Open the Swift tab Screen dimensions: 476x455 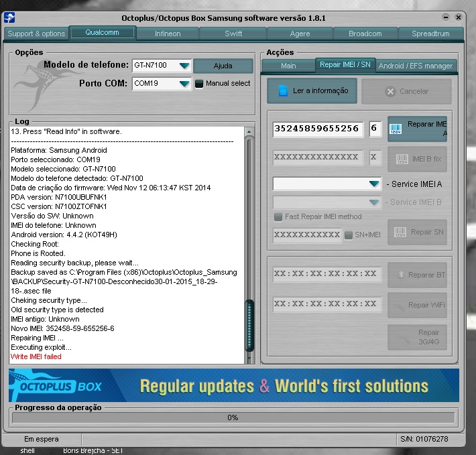233,34
